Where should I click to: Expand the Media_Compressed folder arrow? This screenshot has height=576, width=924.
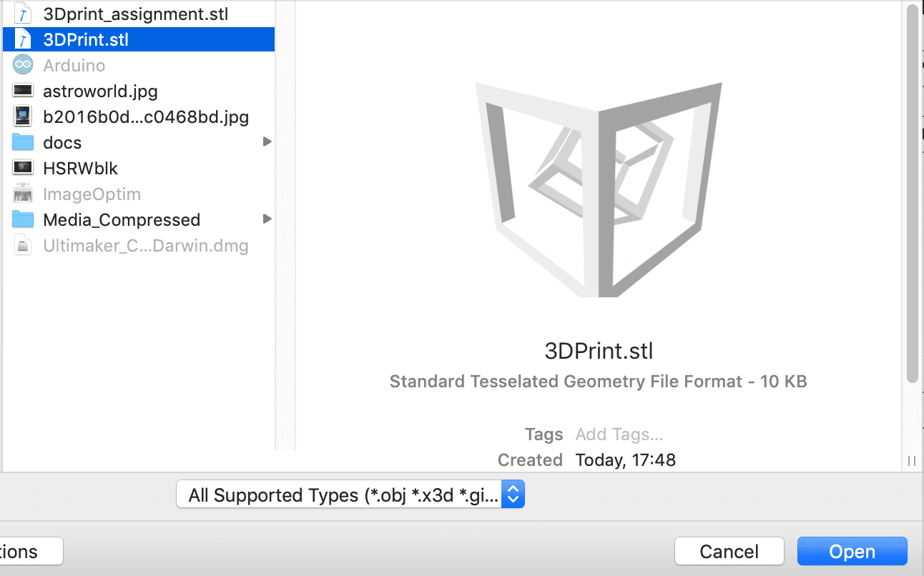point(267,219)
